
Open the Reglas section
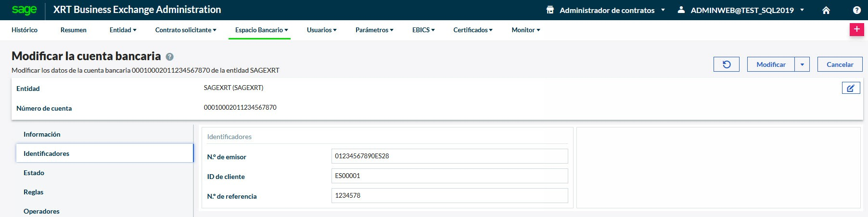(x=34, y=192)
